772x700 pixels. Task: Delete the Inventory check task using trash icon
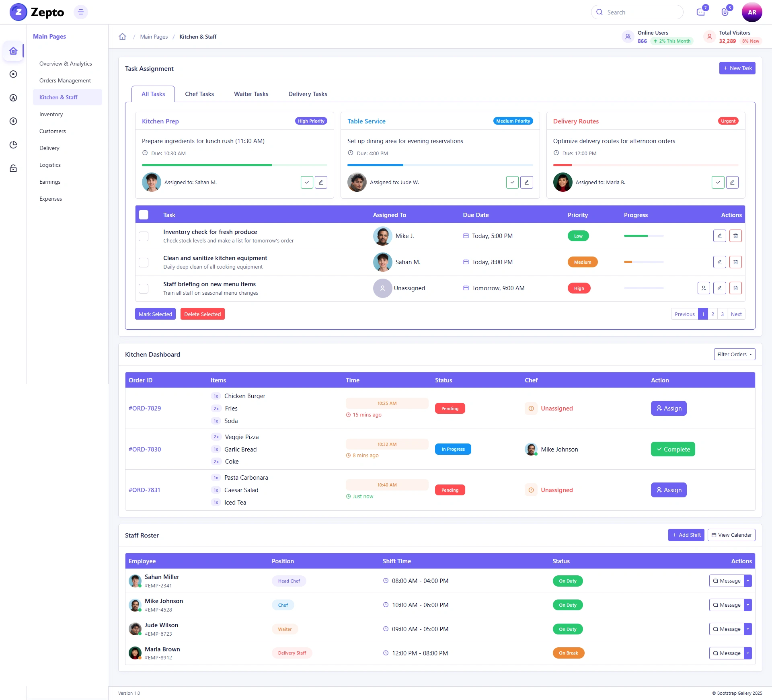coord(735,236)
